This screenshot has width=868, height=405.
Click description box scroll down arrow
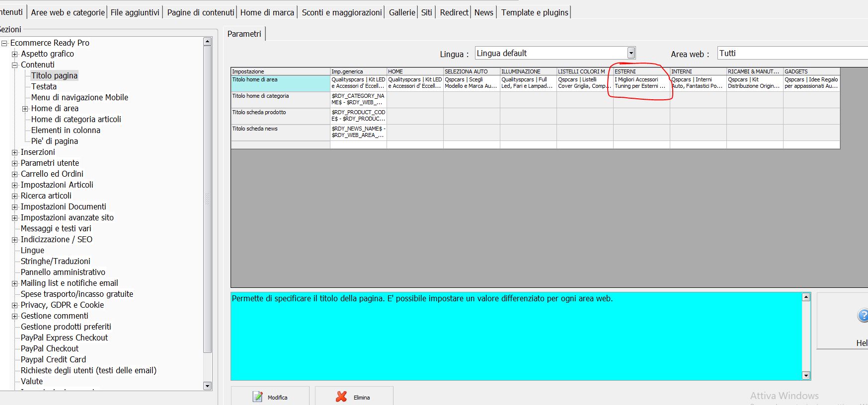(806, 376)
